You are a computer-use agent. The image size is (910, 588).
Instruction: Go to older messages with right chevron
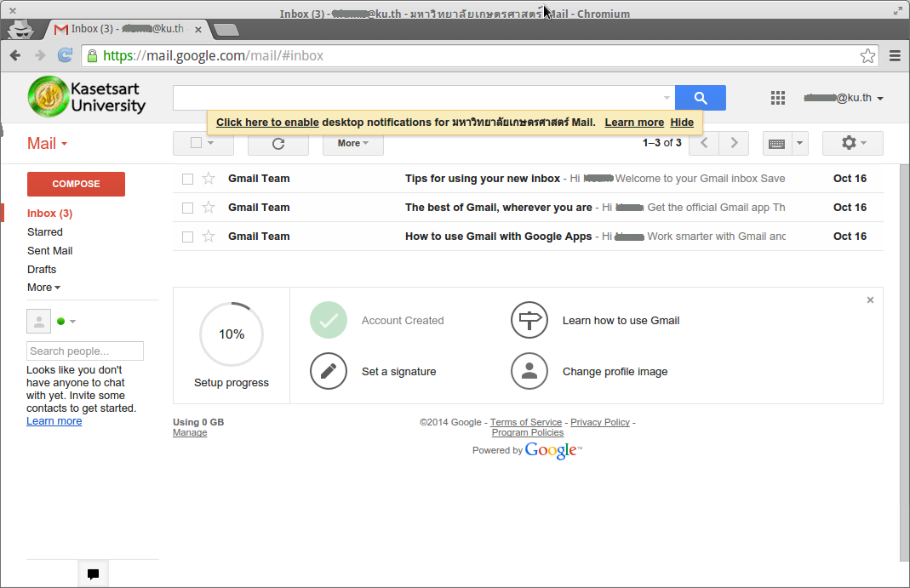click(x=734, y=143)
